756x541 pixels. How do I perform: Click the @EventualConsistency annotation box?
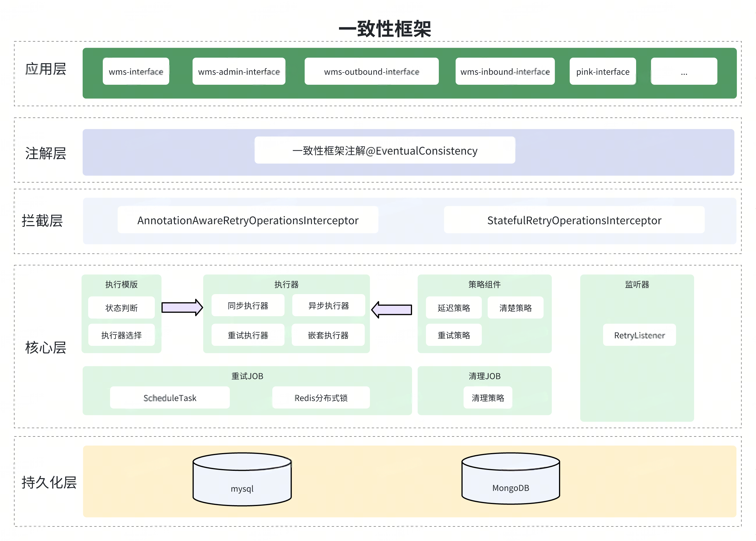[x=384, y=150]
